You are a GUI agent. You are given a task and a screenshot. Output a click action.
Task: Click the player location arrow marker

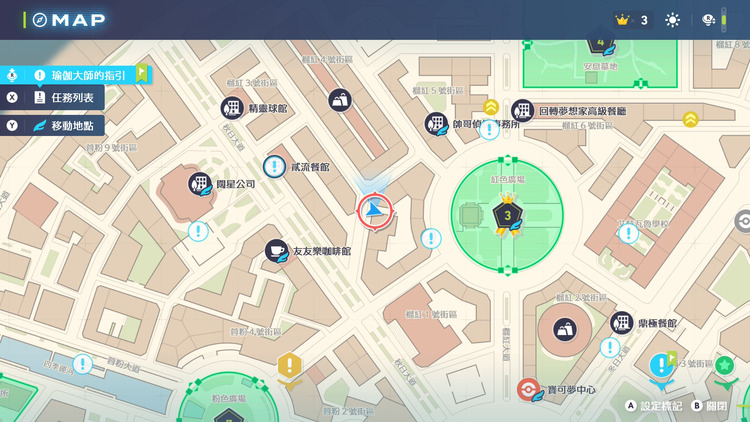[x=375, y=208]
